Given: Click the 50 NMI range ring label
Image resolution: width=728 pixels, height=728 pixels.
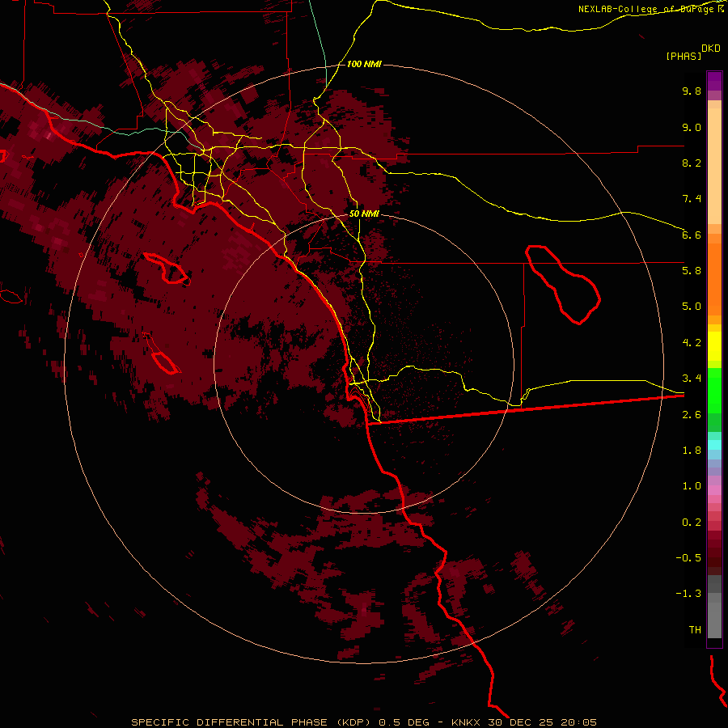Looking at the screenshot, I should click(x=365, y=214).
